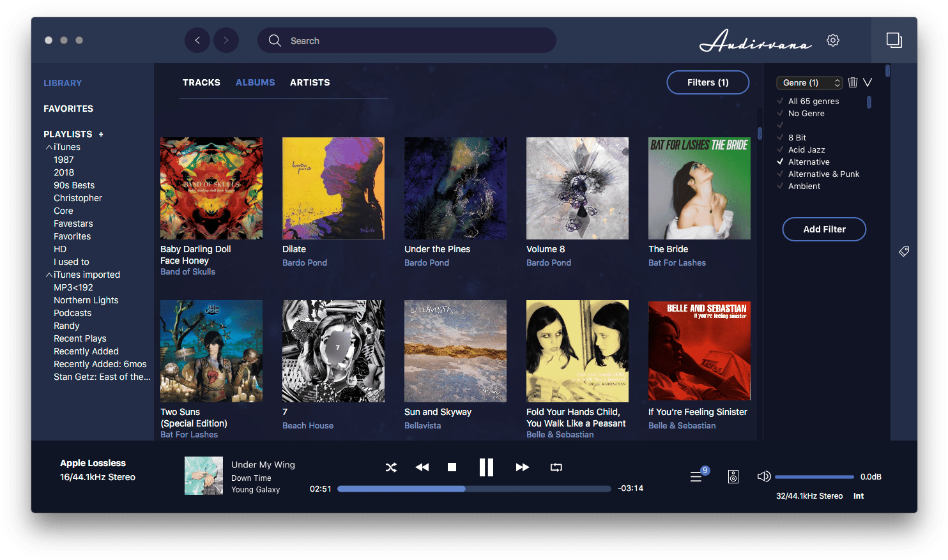Uncheck the Alternative genre
This screenshot has width=948, height=560.
point(780,162)
